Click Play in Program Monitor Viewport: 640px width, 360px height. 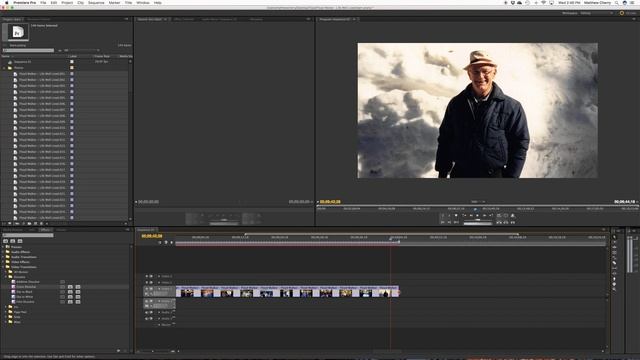click(477, 215)
